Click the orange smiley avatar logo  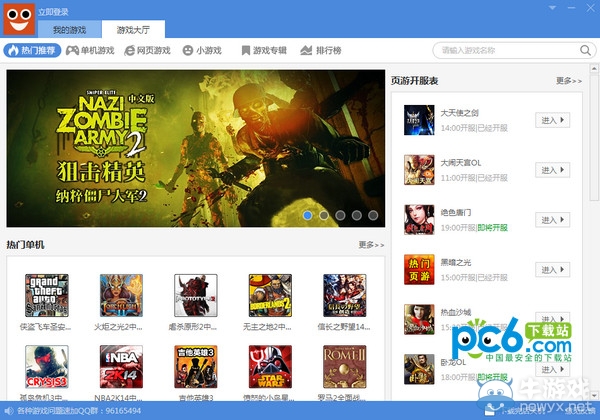coord(19,20)
